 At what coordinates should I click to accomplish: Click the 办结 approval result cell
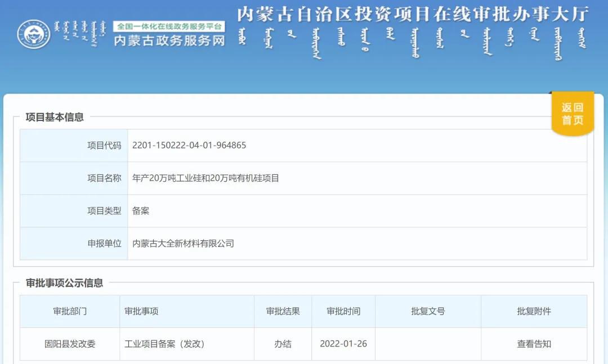[283, 344]
